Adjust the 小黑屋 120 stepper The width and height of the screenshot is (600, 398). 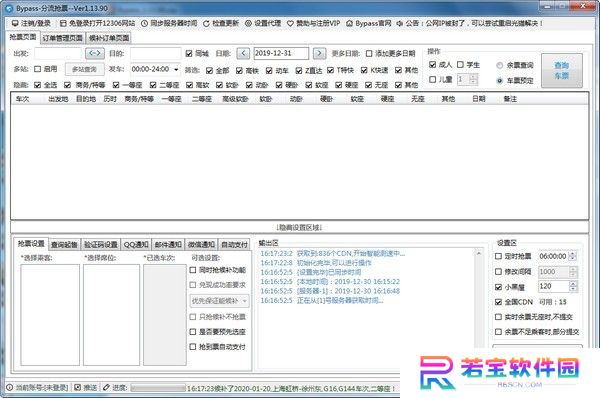(x=573, y=286)
